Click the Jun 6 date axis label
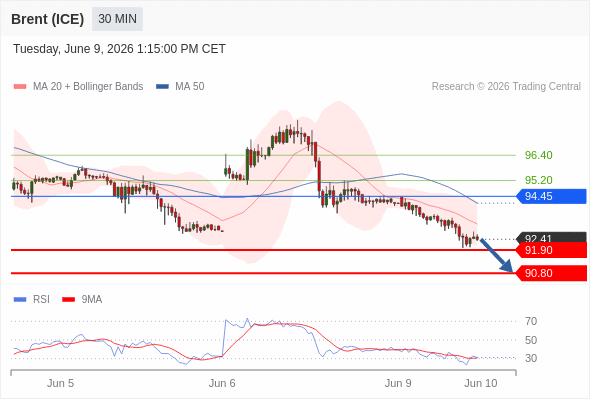 (x=222, y=383)
